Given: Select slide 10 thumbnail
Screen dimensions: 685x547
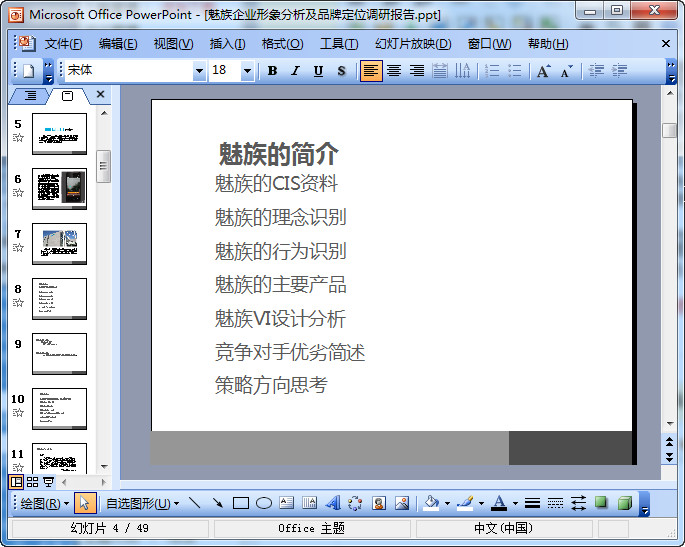Looking at the screenshot, I should pos(59,409).
